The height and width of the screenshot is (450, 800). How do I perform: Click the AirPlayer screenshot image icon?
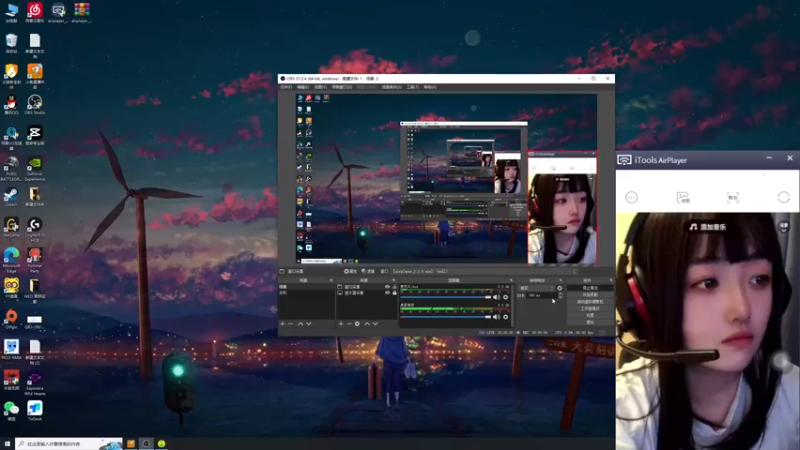[x=683, y=197]
